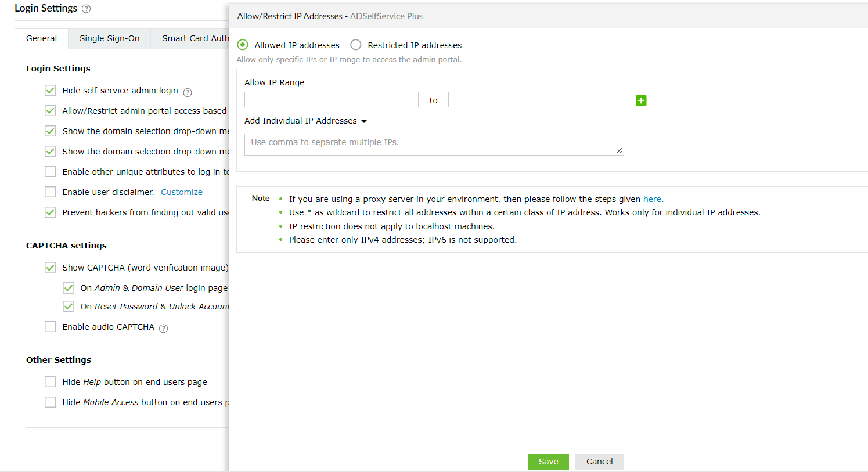Click the green plus add IP range icon
868x472 pixels.
tap(641, 100)
